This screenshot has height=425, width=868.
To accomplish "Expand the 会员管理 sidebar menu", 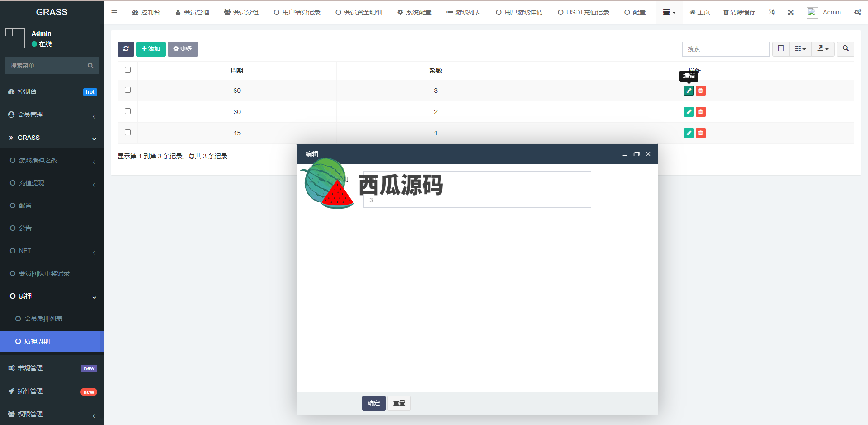I will (x=52, y=115).
